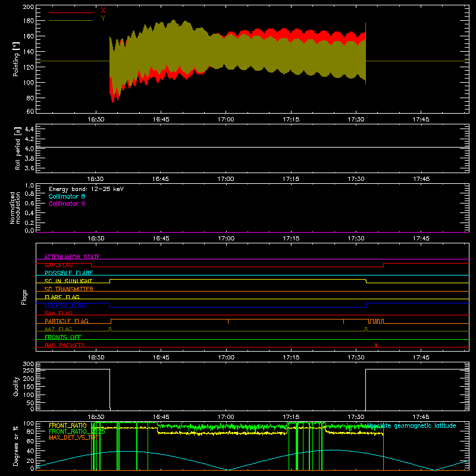The height and width of the screenshot is (476, 476).
Task: Click the FLARE_FLAG label
Action: pyautogui.click(x=62, y=297)
